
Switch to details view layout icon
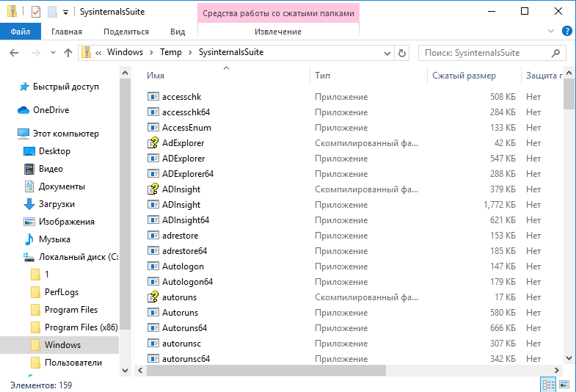pyautogui.click(x=549, y=385)
